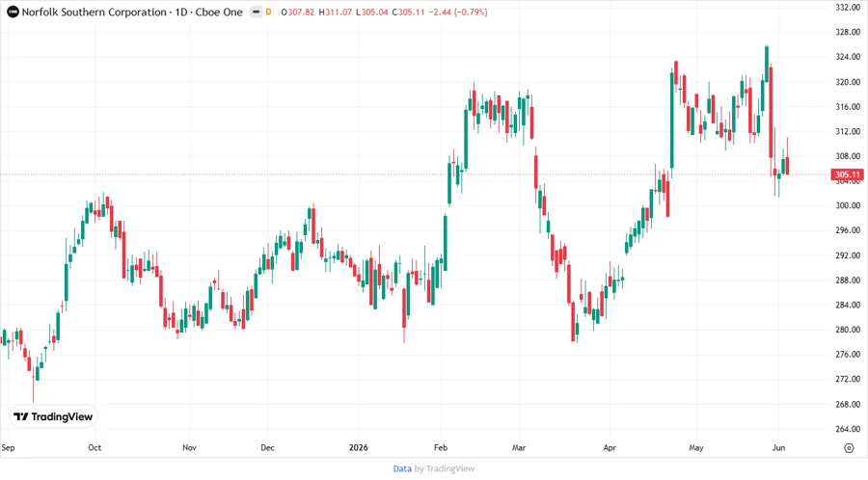
Task: Click the Sep label on time axis
Action: tap(8, 448)
